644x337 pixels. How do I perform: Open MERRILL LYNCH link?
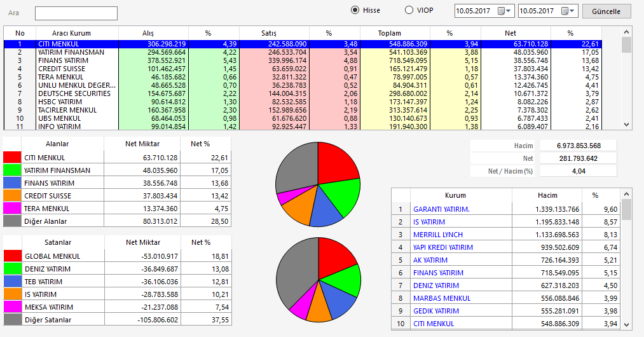tap(438, 235)
